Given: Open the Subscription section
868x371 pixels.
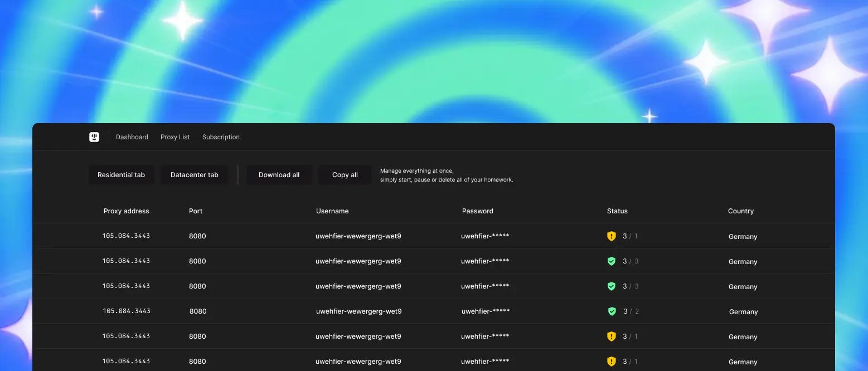Looking at the screenshot, I should [x=221, y=136].
